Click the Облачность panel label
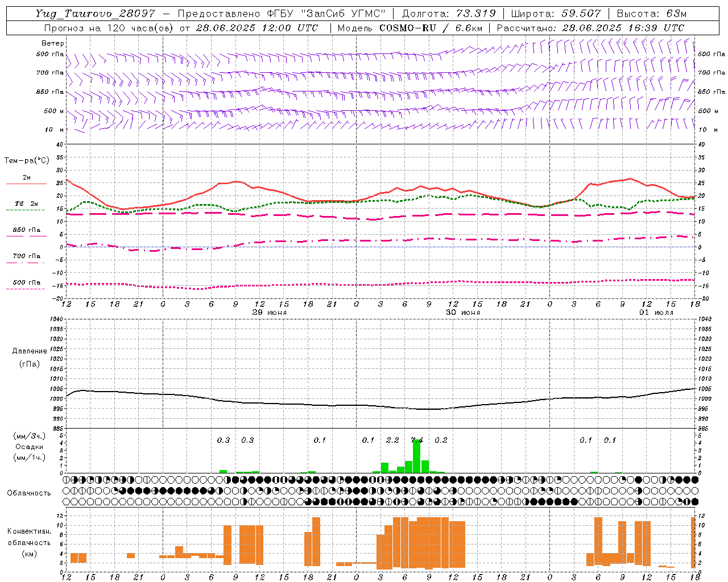728x582 pixels. 29,493
